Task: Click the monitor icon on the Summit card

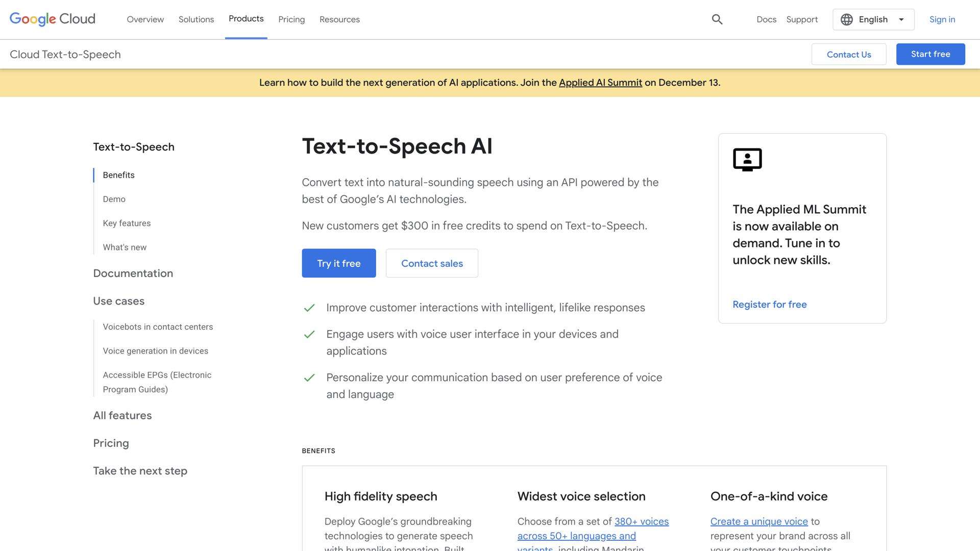Action: [x=747, y=159]
